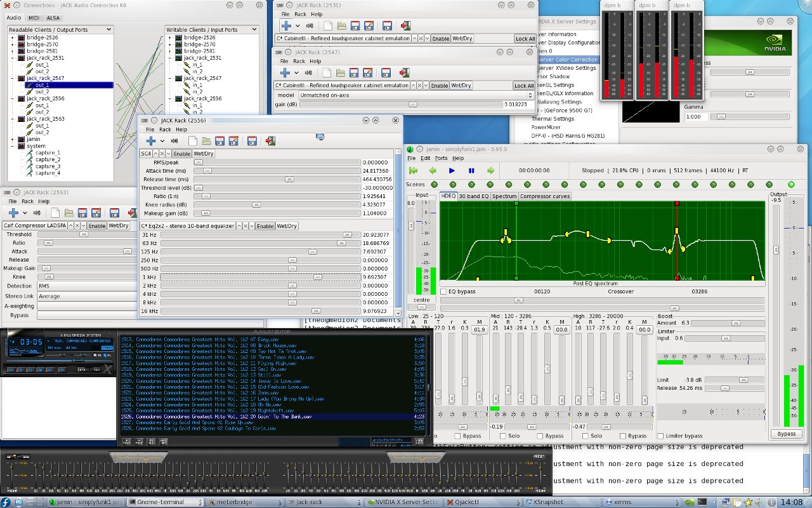Click the open folder icon in JACK Rack (2531)
812x508 pixels.
click(x=342, y=26)
